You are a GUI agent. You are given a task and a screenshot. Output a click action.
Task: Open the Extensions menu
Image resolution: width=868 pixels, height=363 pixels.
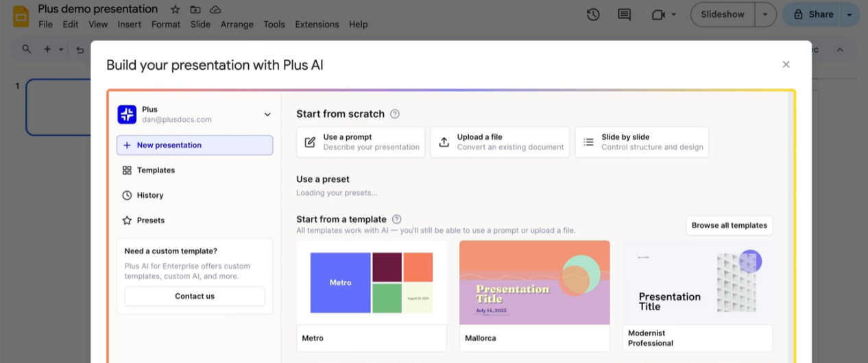pyautogui.click(x=317, y=25)
